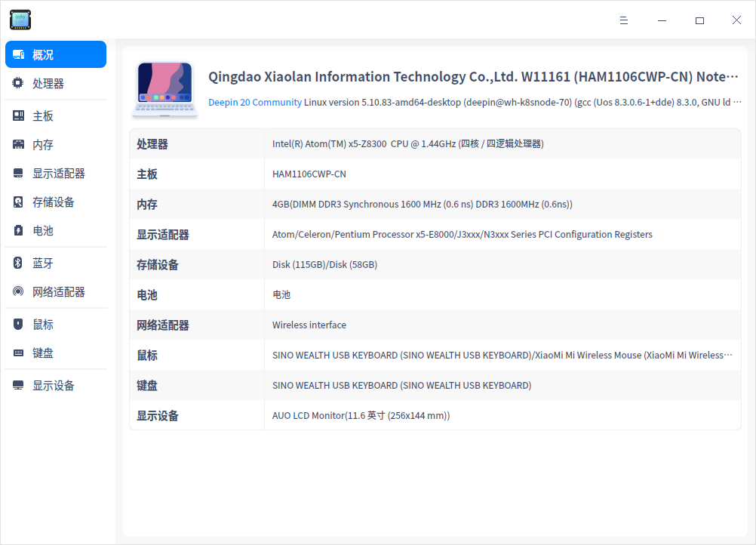The width and height of the screenshot is (756, 545).
Task: Click the 存储设备 row label in table
Action: tap(158, 265)
